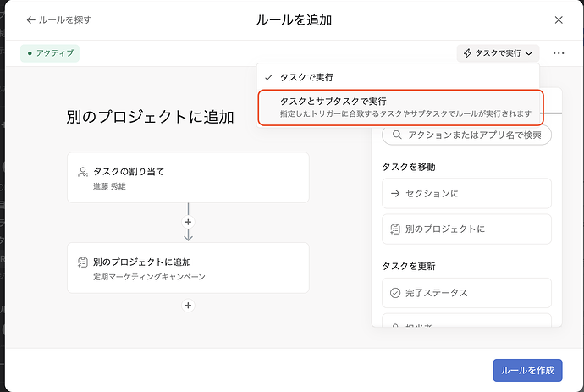Screen dimensions: 584x392
Task: Choose タスクとサブタスクで実行 from the menu
Action: pyautogui.click(x=399, y=107)
